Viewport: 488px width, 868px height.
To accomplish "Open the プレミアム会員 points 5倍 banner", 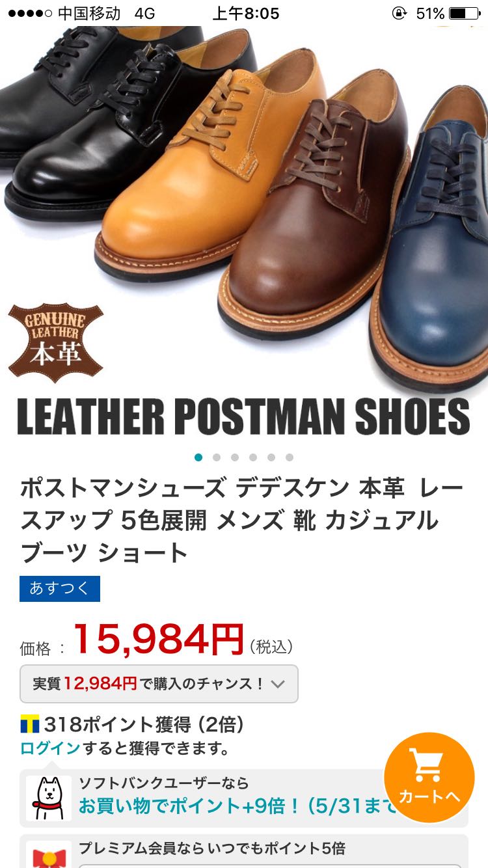I will coord(244,852).
